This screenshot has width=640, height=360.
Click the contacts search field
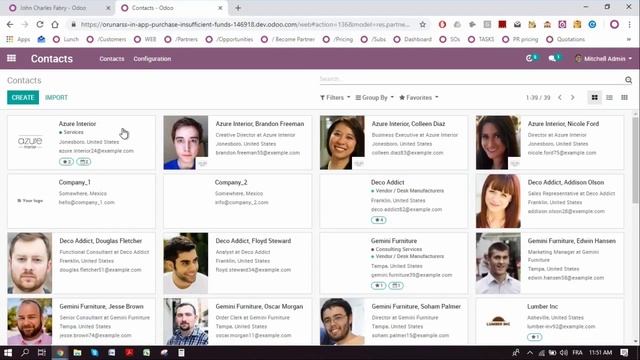pos(471,79)
